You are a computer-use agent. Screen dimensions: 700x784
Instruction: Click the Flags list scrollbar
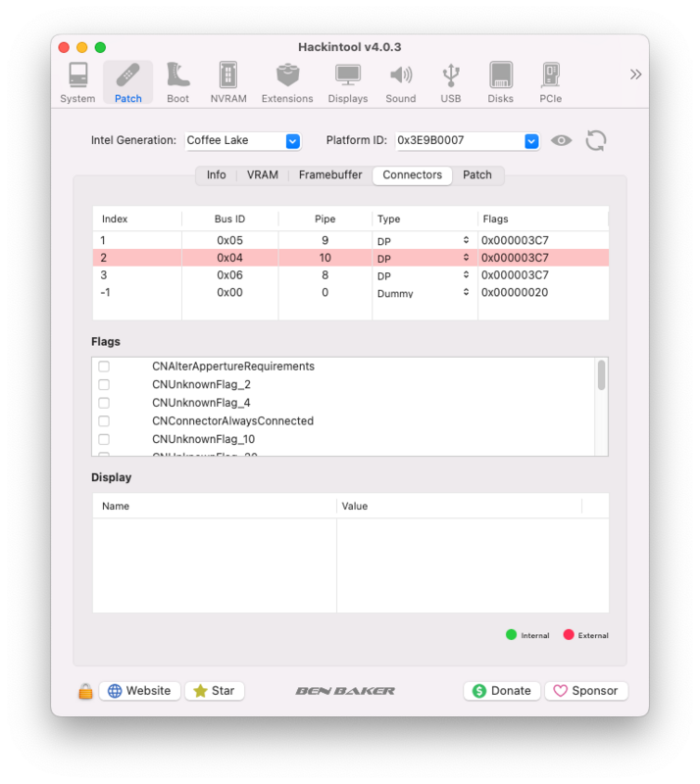[x=601, y=375]
